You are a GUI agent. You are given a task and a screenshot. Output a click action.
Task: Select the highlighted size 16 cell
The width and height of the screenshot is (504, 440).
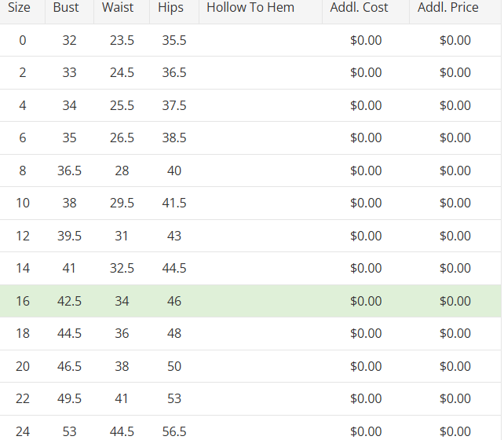(23, 301)
